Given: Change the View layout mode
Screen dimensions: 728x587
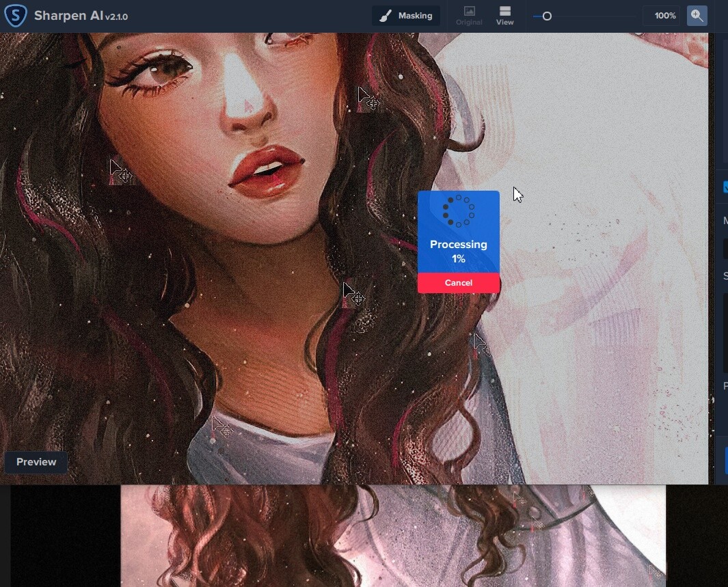Looking at the screenshot, I should click(504, 16).
